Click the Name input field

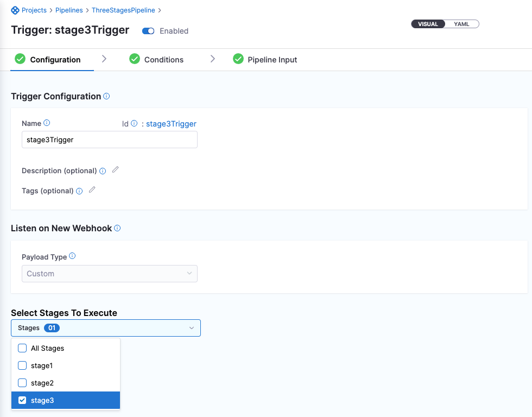[x=109, y=140]
